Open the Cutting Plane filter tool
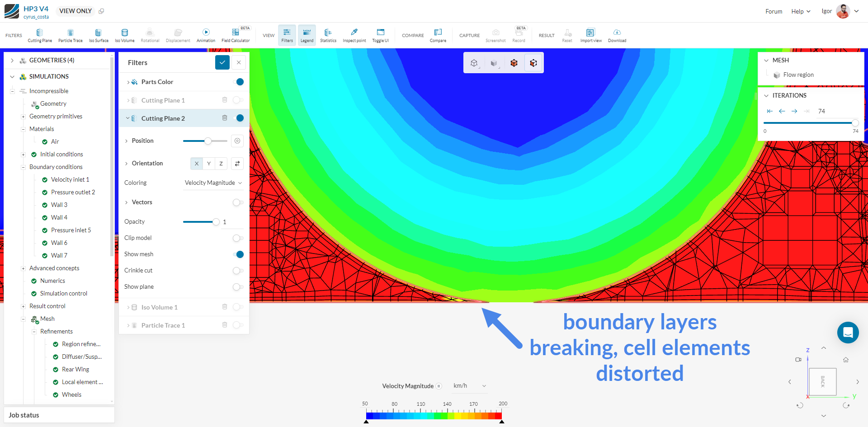Viewport: 868px width, 427px height. pyautogui.click(x=40, y=35)
